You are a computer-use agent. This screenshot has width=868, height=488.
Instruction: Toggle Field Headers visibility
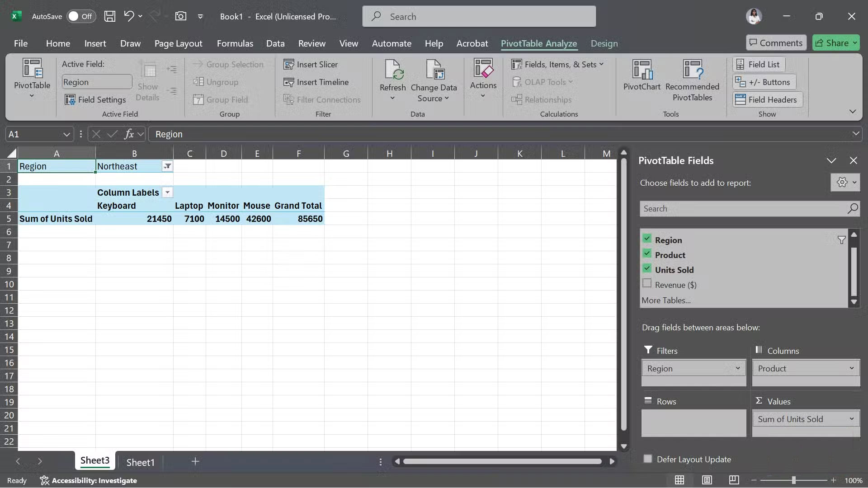point(766,99)
